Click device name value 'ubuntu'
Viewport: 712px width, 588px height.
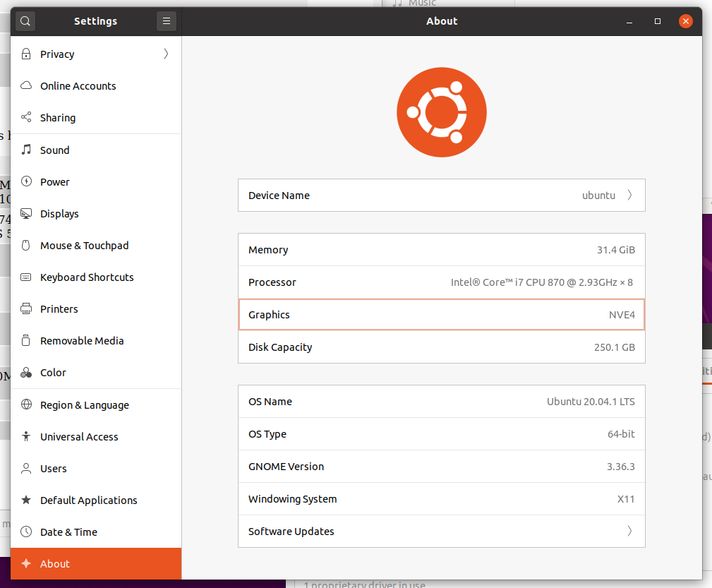click(x=598, y=196)
